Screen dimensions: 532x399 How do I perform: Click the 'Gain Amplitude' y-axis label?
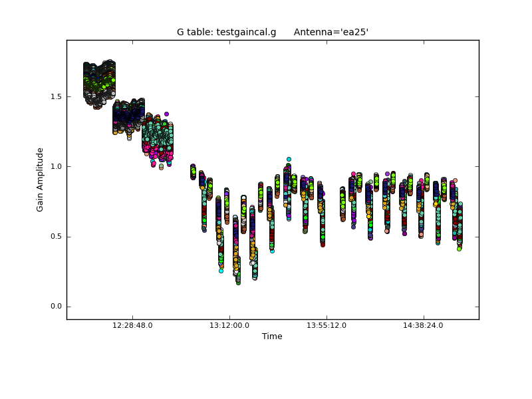coord(40,180)
